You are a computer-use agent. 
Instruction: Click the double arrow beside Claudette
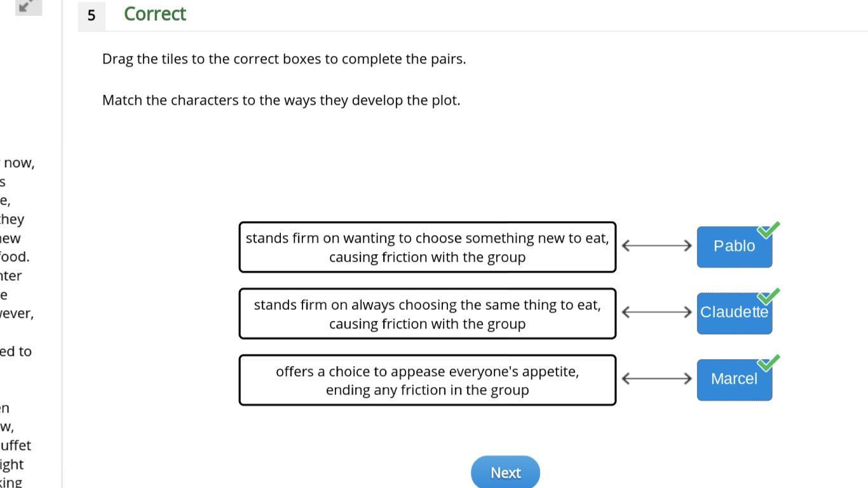click(656, 312)
